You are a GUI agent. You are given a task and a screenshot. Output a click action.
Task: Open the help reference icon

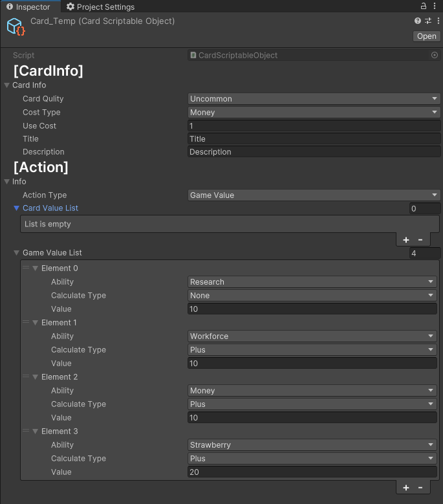click(x=418, y=21)
